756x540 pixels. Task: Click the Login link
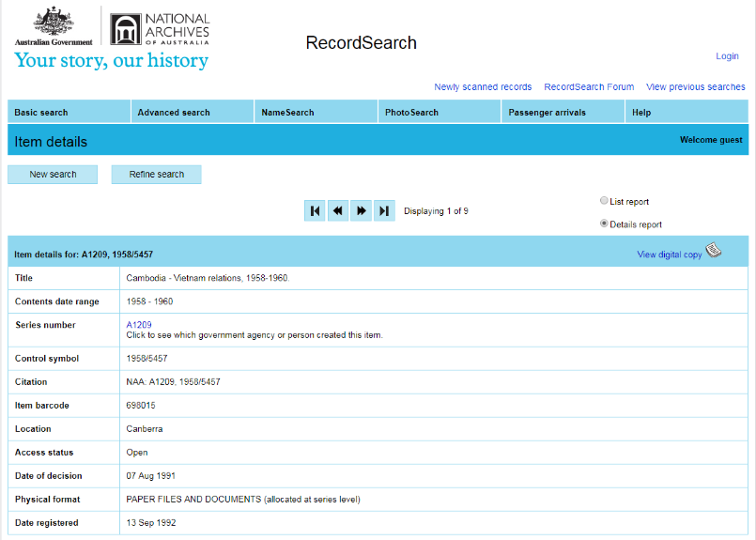tap(727, 56)
